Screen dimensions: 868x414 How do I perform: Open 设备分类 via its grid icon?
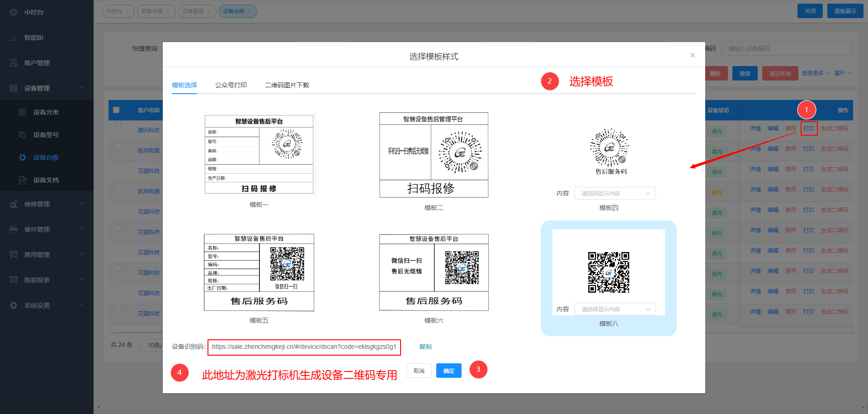(23, 112)
